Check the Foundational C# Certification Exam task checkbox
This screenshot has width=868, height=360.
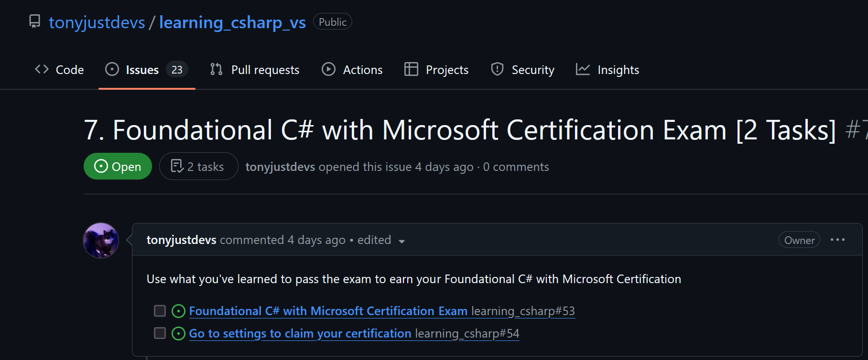(160, 311)
